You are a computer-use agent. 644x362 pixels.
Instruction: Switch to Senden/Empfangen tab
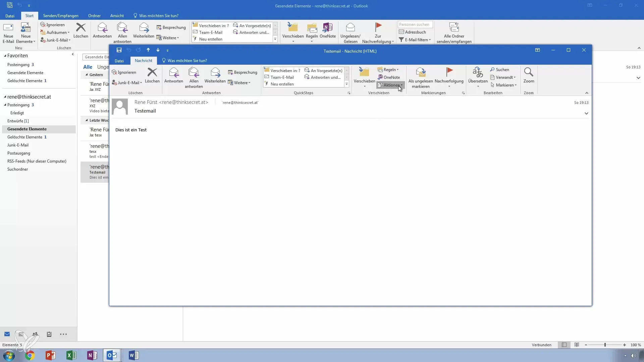click(61, 16)
